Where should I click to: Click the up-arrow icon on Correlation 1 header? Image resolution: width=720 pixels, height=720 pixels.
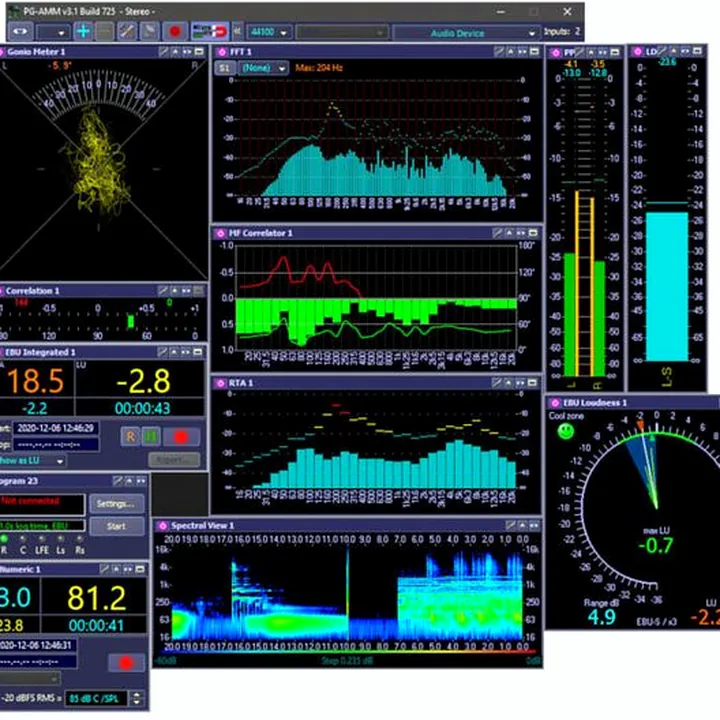pos(174,291)
